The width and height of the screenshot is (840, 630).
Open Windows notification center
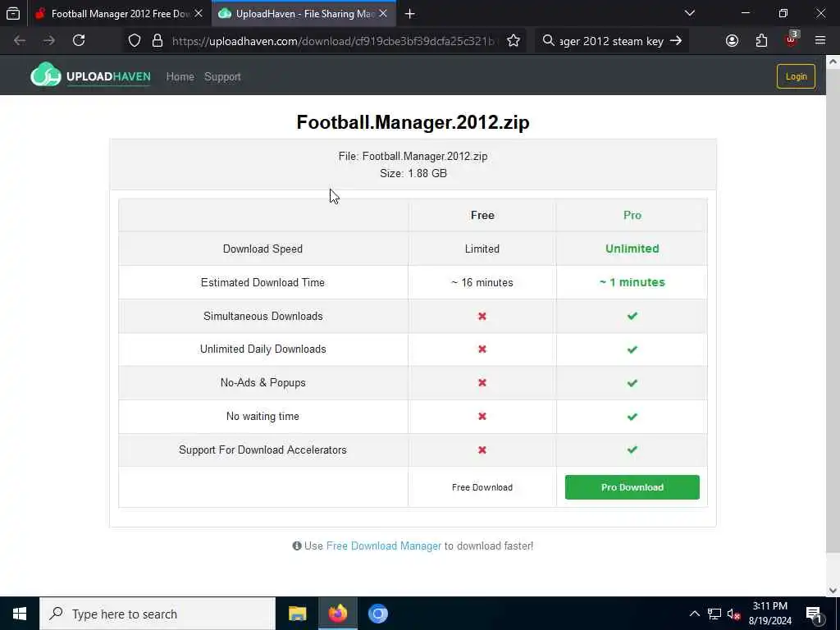(x=814, y=614)
